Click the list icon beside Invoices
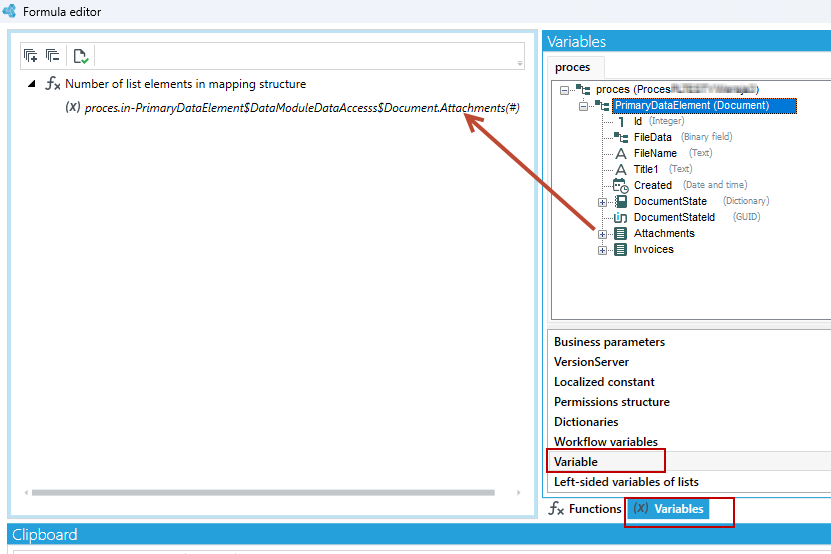Screen dimensions: 831x554 pyautogui.click(x=621, y=249)
